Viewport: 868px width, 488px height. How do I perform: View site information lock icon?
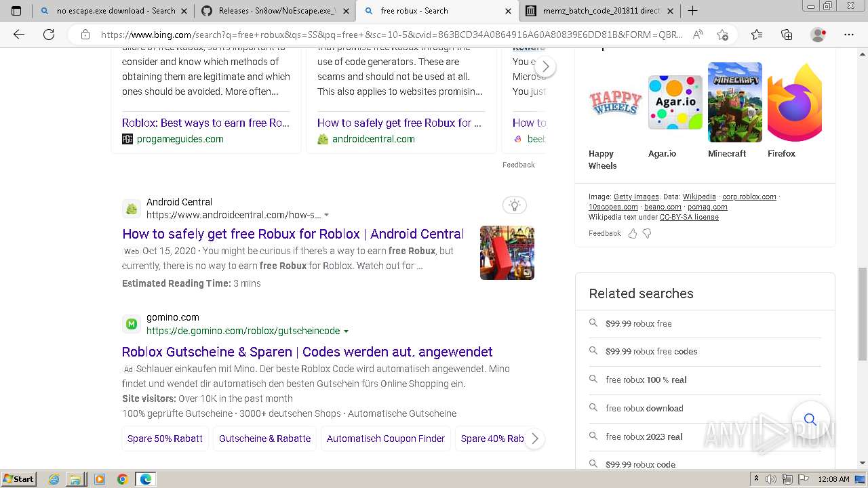(85, 35)
